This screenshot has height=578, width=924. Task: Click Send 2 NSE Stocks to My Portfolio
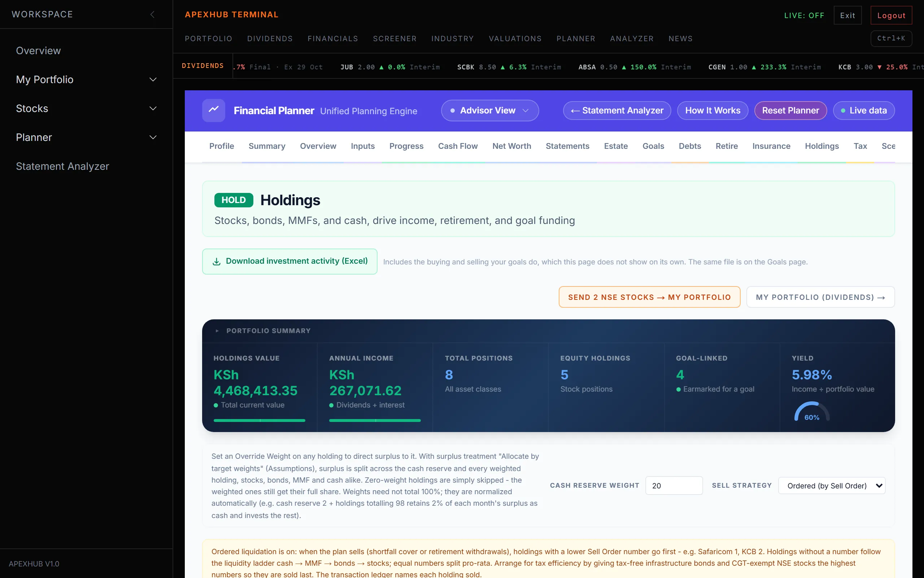click(649, 297)
